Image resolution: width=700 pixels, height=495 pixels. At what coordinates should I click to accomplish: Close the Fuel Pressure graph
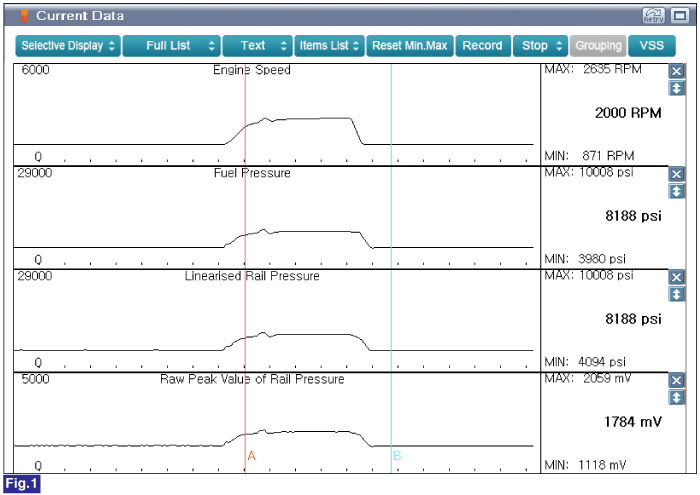tap(676, 174)
